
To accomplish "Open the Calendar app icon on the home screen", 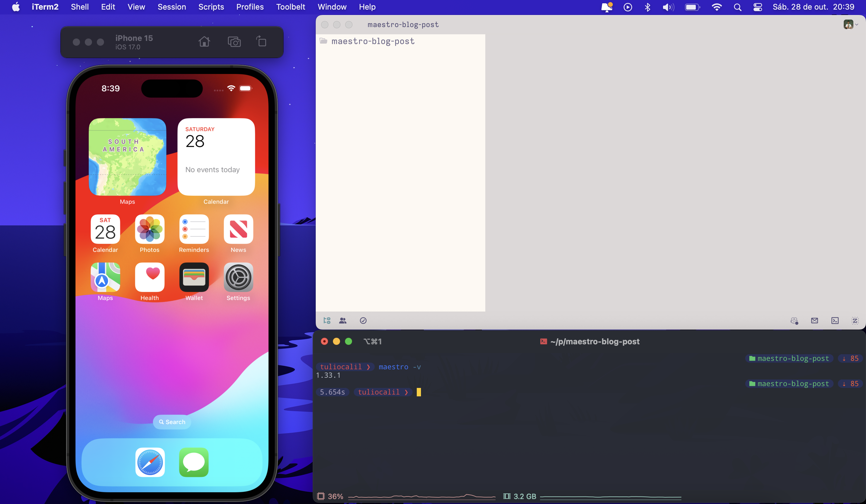I will click(105, 229).
